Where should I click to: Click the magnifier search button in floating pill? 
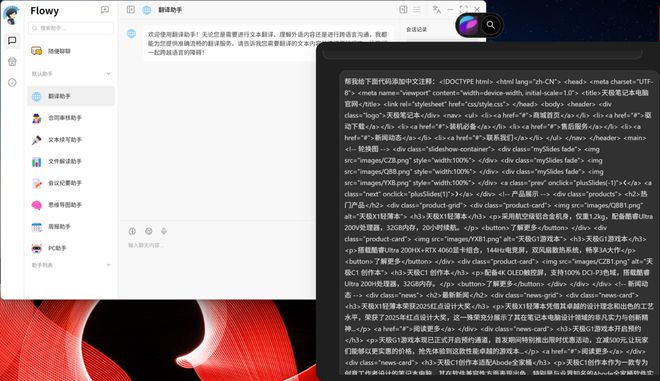[x=491, y=25]
